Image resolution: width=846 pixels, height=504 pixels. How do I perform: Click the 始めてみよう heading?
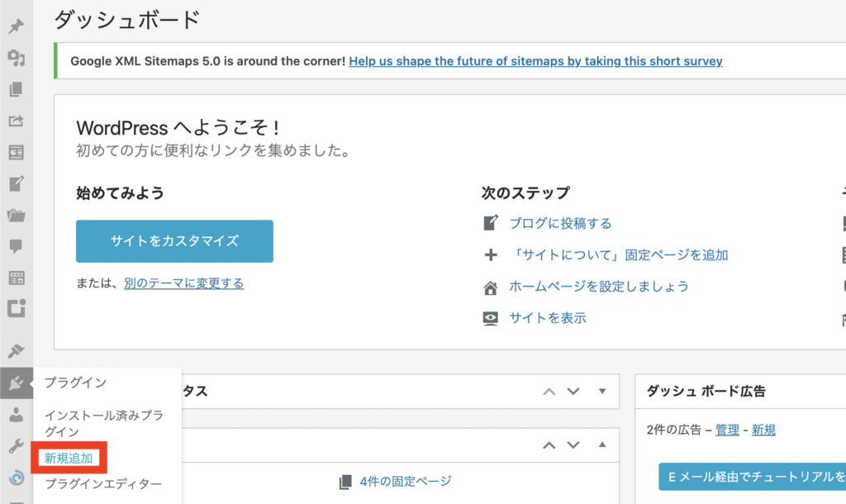click(120, 193)
